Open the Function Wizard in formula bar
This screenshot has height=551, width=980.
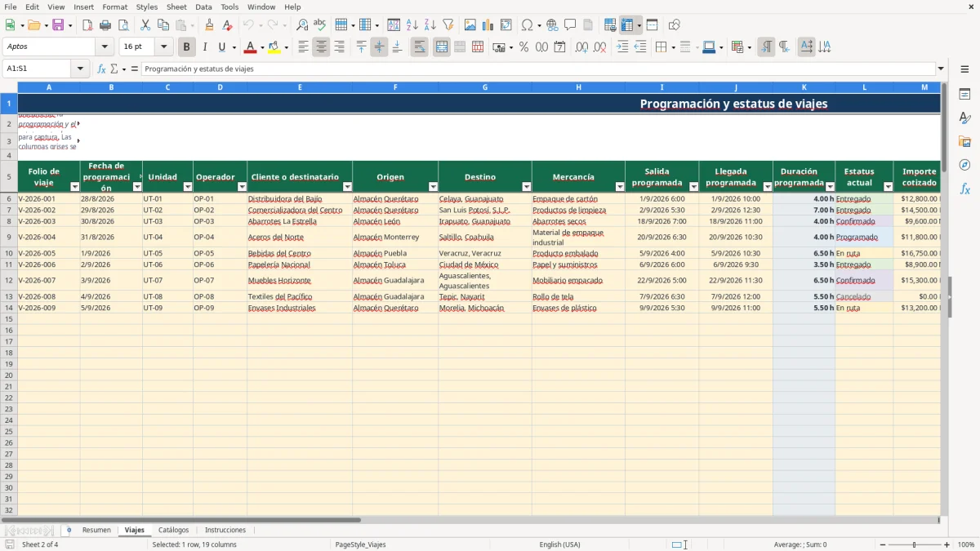[101, 69]
